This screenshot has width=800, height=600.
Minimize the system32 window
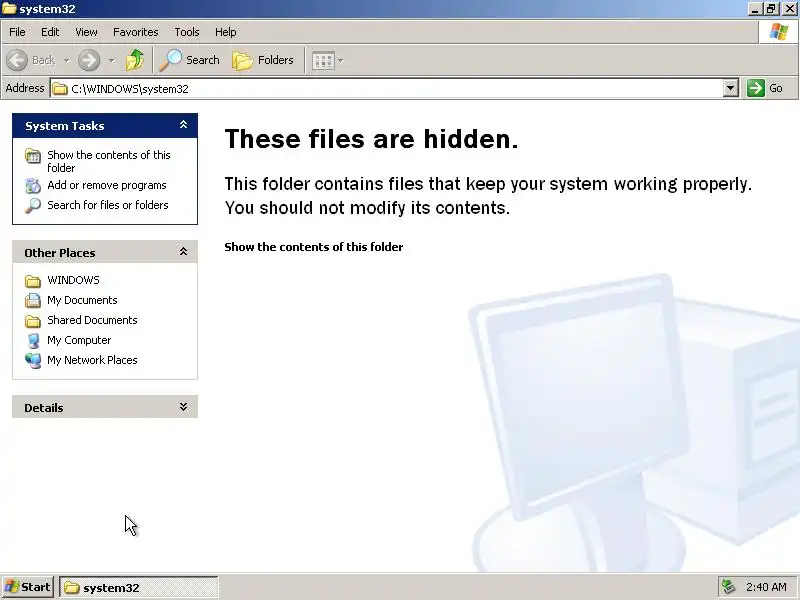click(x=755, y=9)
